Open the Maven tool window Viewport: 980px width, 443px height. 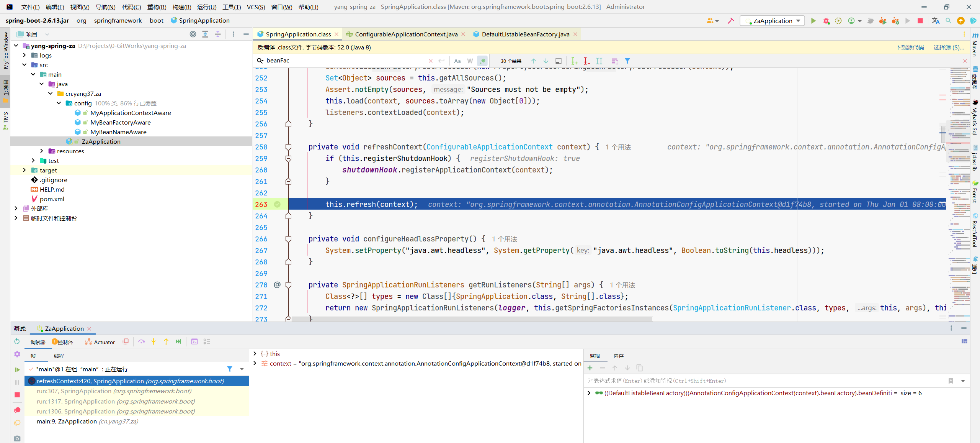[975, 45]
